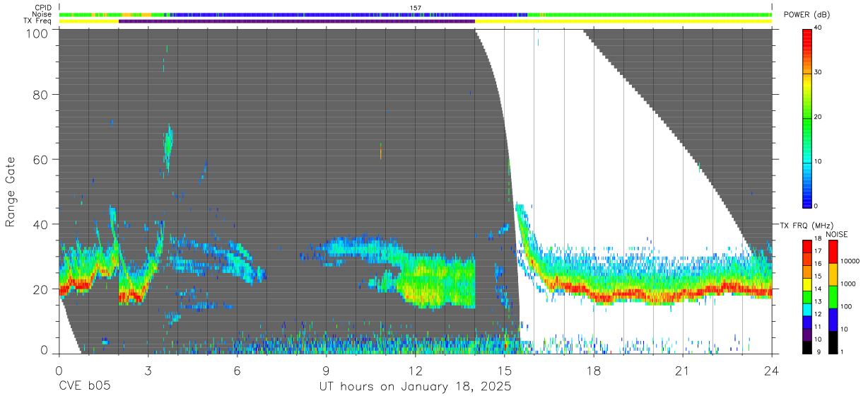Click the POWER (dB) colorbar title
This screenshot has height=401, width=868.
click(x=807, y=14)
